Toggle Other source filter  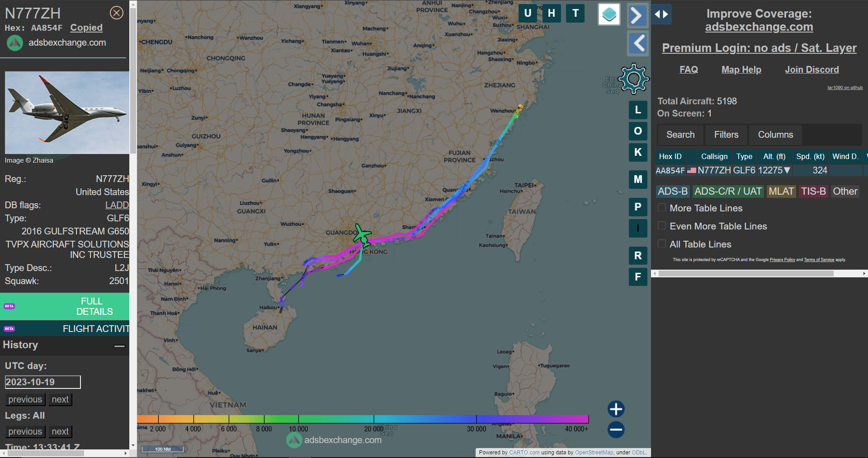(x=845, y=192)
